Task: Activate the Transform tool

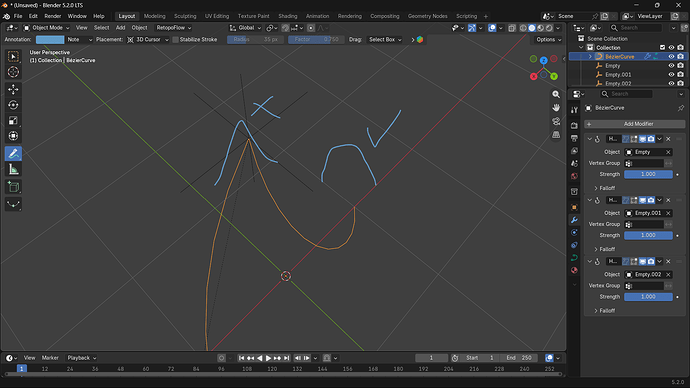Action: [13, 136]
